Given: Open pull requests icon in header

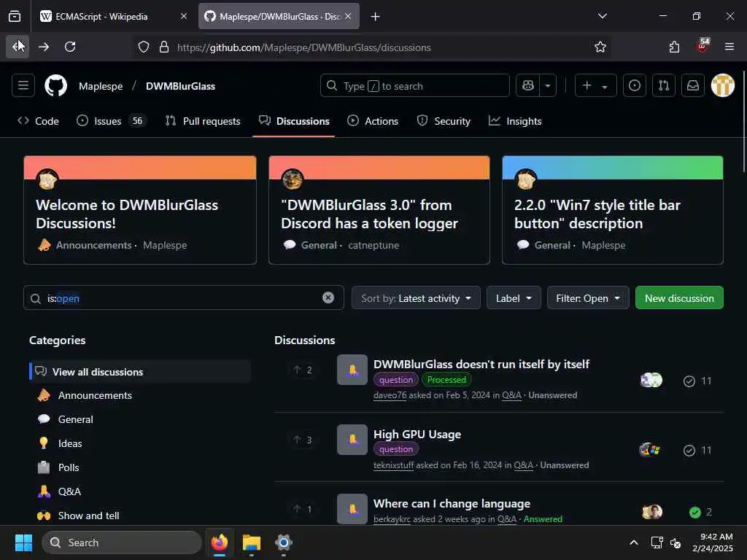Looking at the screenshot, I should [664, 86].
